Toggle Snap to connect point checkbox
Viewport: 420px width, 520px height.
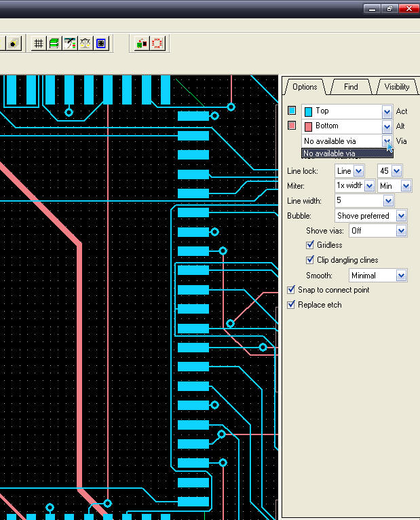coord(292,290)
